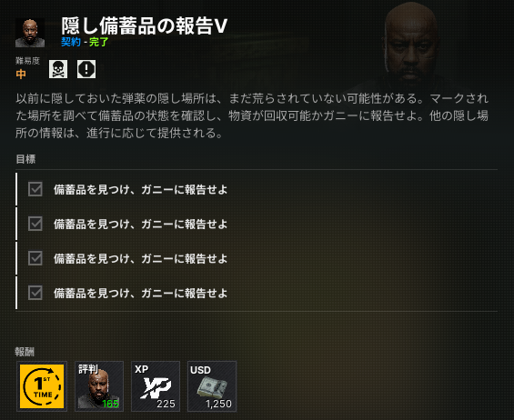Click the character portrait beside the mission title

[x=30, y=33]
